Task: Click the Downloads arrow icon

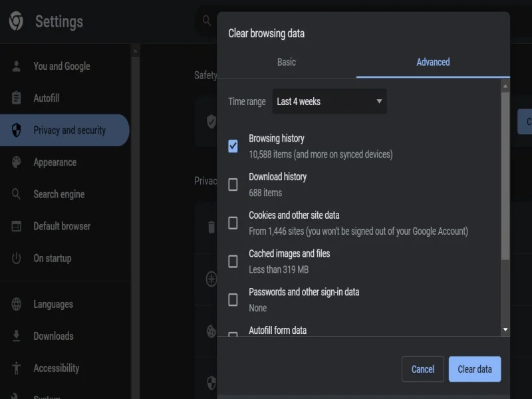Action: point(17,336)
